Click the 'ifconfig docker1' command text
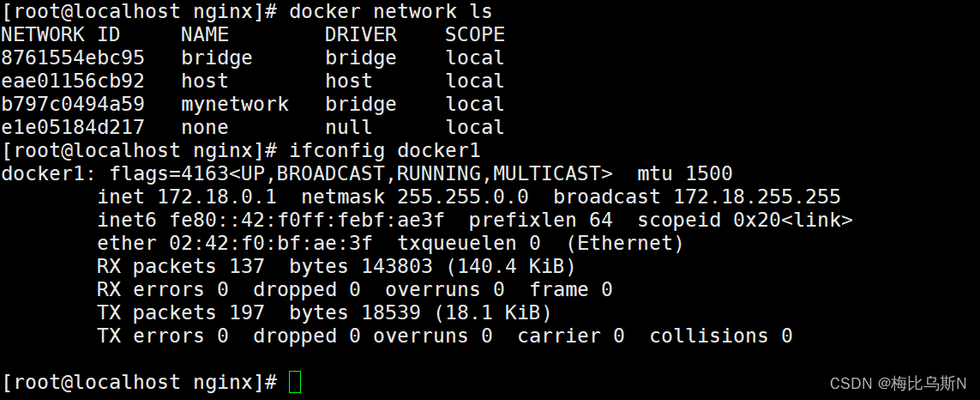The height and width of the screenshot is (400, 980). click(385, 150)
